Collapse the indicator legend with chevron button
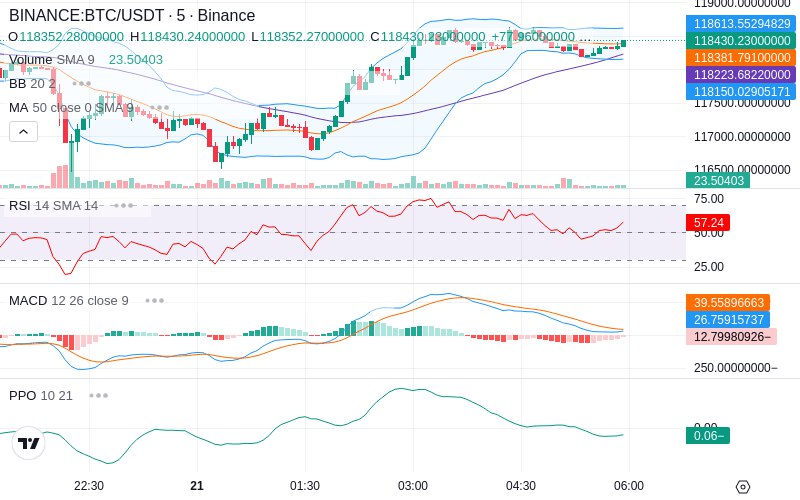The height and width of the screenshot is (500, 800). coord(23,132)
